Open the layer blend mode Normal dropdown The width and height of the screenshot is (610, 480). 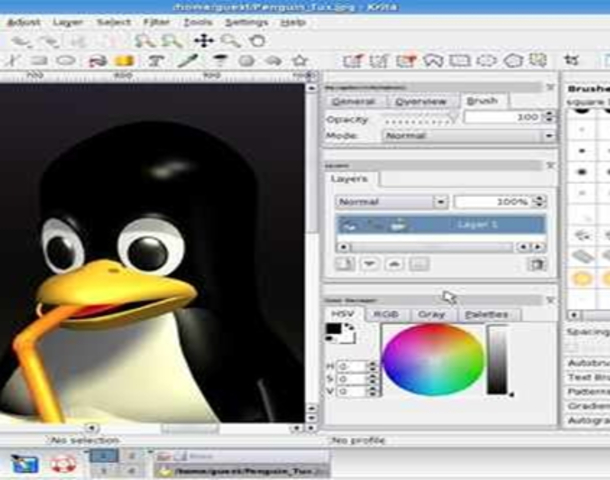(392, 202)
